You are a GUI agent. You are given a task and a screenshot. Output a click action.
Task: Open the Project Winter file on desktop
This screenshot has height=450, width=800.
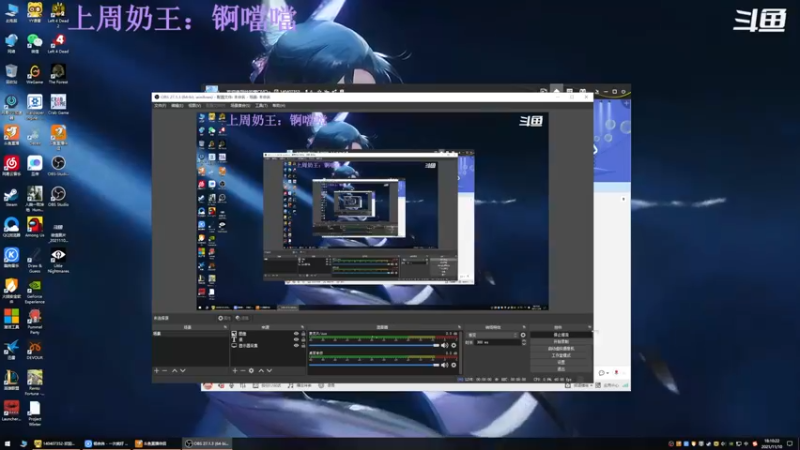pos(35,413)
